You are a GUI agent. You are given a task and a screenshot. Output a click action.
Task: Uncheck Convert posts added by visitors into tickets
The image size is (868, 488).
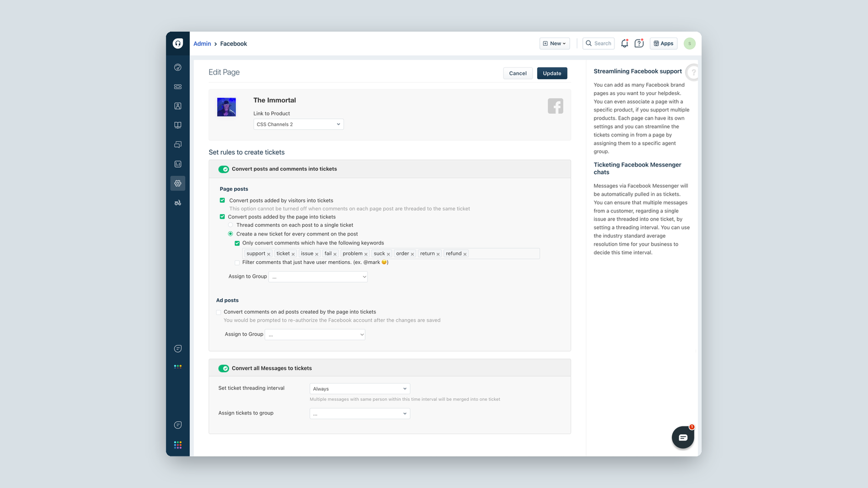pos(222,200)
